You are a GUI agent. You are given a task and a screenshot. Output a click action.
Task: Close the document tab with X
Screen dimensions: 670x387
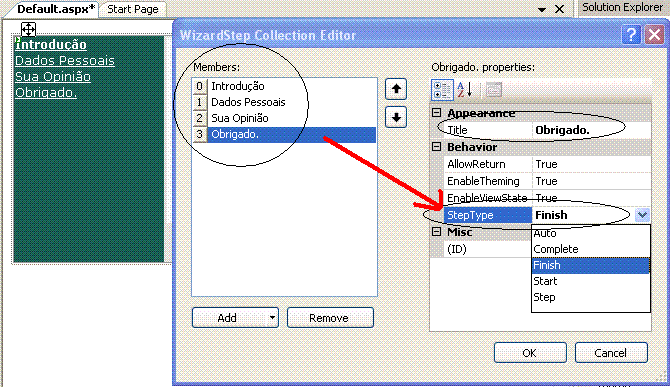559,9
